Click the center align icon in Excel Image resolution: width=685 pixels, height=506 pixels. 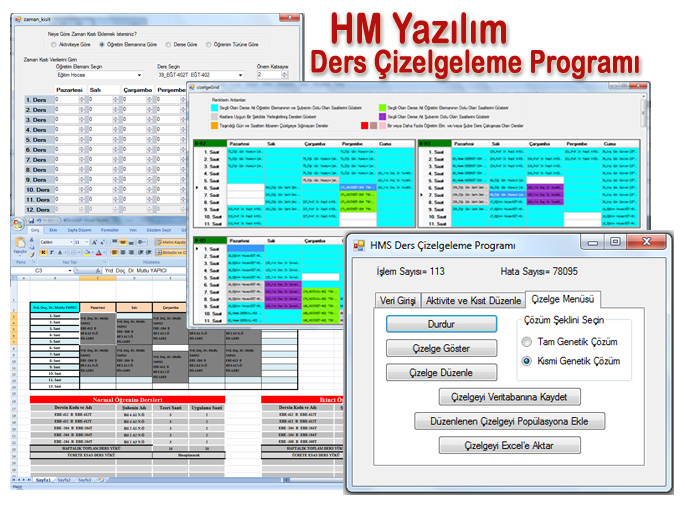[x=123, y=252]
